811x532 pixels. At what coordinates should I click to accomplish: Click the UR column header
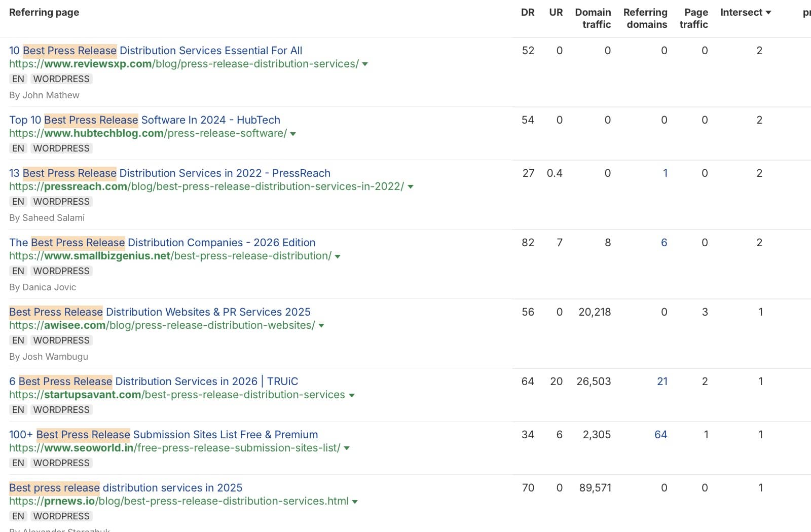pos(556,12)
